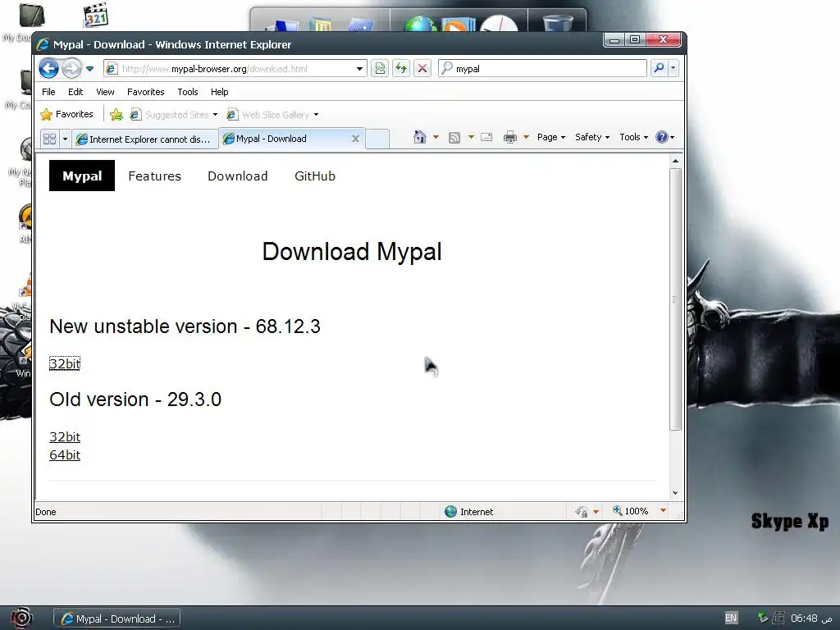This screenshot has height=630, width=840.
Task: Stop loading with the red X icon
Action: tap(422, 69)
